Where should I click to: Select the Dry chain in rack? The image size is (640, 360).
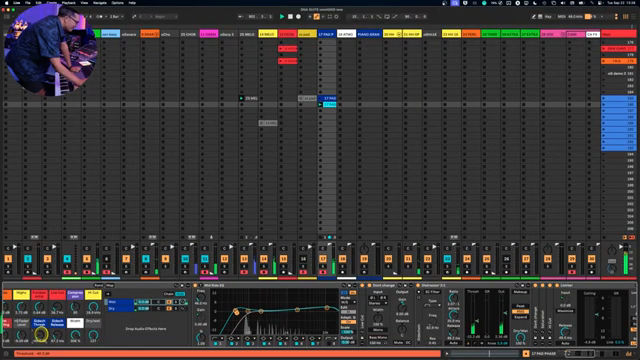click(120, 309)
